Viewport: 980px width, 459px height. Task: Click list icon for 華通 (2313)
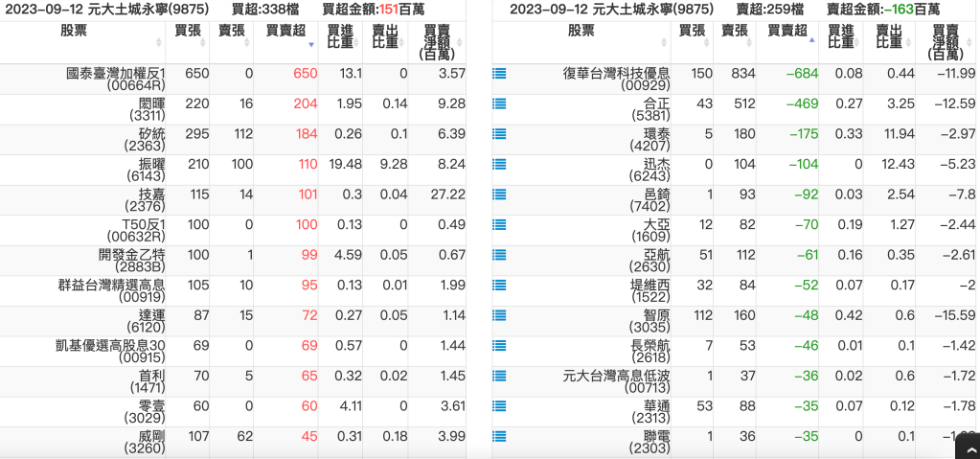[x=499, y=406]
